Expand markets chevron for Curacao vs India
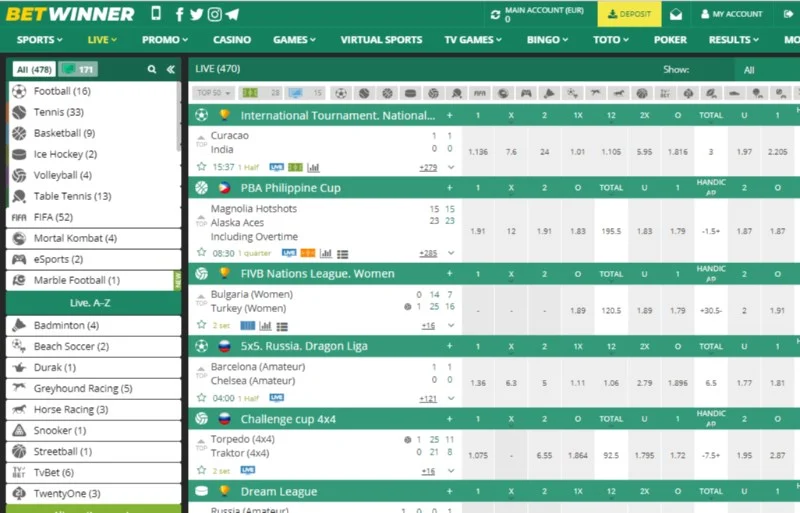This screenshot has height=513, width=800. coord(451,167)
